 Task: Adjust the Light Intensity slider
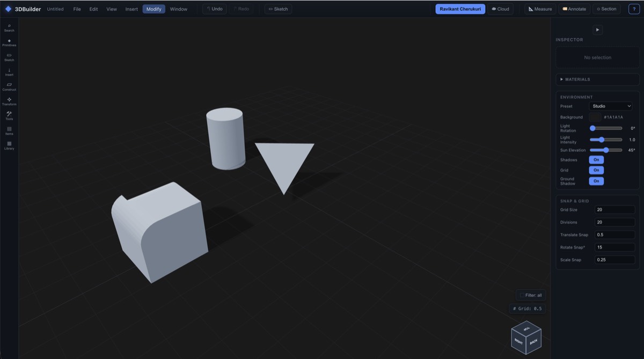pos(606,140)
